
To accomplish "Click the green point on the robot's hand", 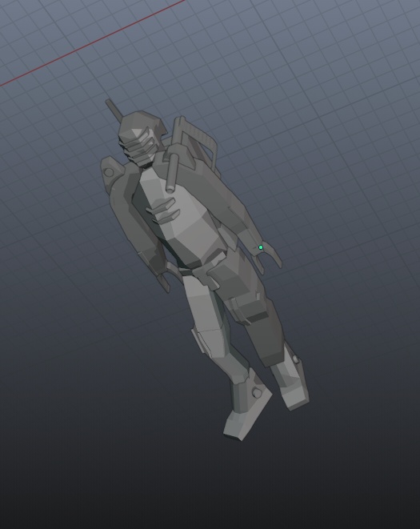I will [x=261, y=247].
